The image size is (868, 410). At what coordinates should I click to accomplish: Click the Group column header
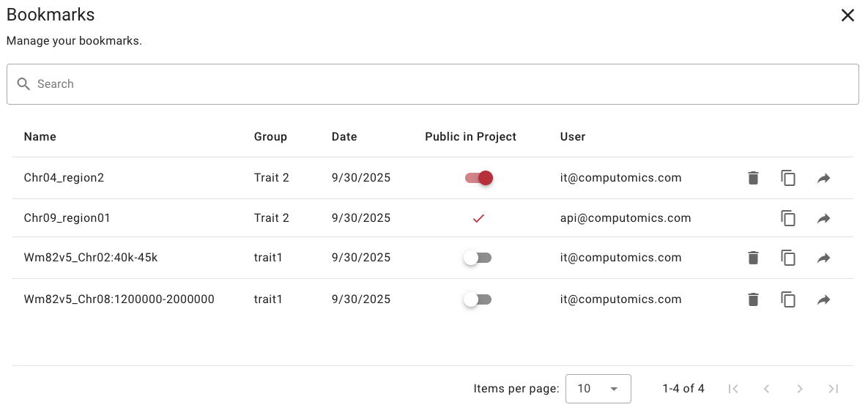pos(270,137)
